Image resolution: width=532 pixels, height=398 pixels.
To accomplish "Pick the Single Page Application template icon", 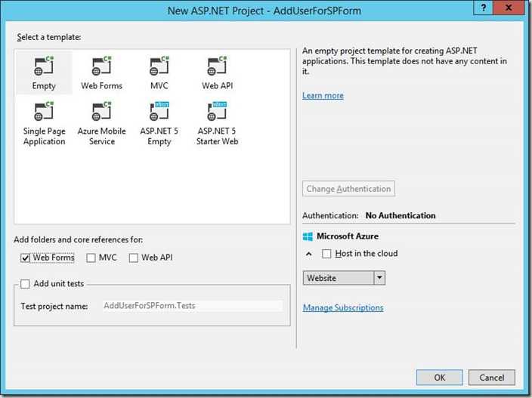I will tap(44, 111).
